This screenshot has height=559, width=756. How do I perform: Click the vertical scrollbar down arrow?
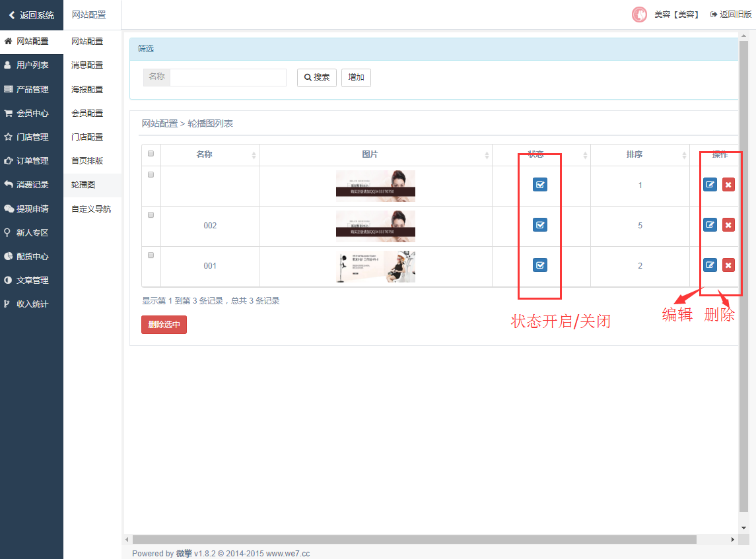pos(743,528)
